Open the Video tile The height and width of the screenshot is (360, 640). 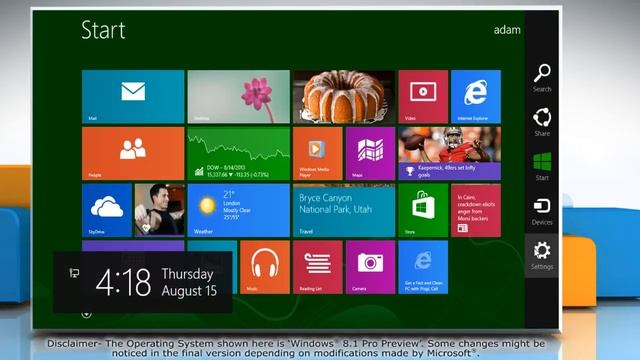423,97
